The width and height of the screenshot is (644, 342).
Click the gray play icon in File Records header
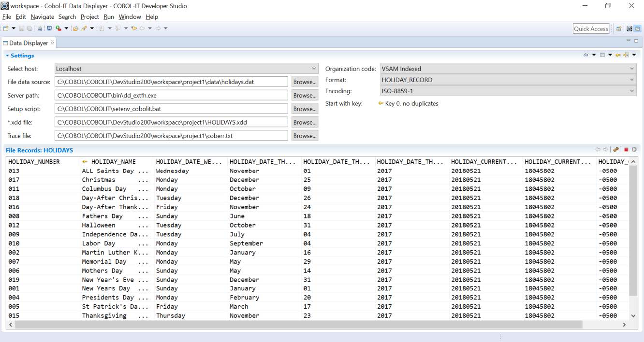[634, 150]
